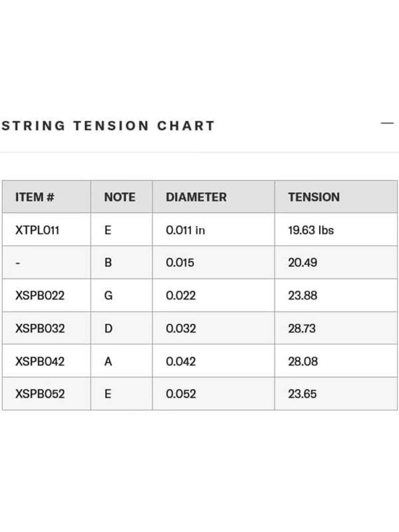Click the 20.49 tension value

click(x=303, y=263)
